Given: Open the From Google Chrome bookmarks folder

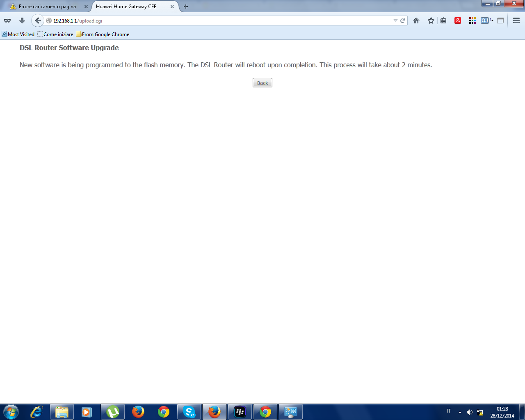Looking at the screenshot, I should pos(103,34).
